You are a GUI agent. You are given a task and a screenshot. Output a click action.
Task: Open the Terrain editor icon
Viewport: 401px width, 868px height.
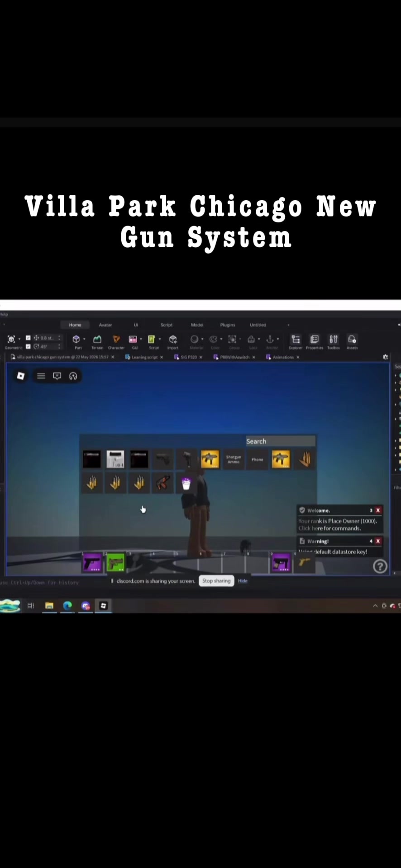click(x=97, y=339)
